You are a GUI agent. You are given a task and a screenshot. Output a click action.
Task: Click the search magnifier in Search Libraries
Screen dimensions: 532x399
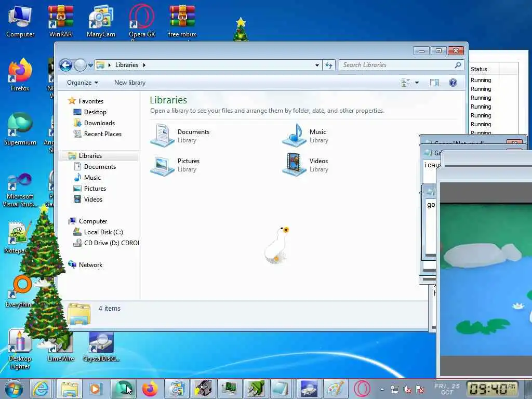point(458,64)
